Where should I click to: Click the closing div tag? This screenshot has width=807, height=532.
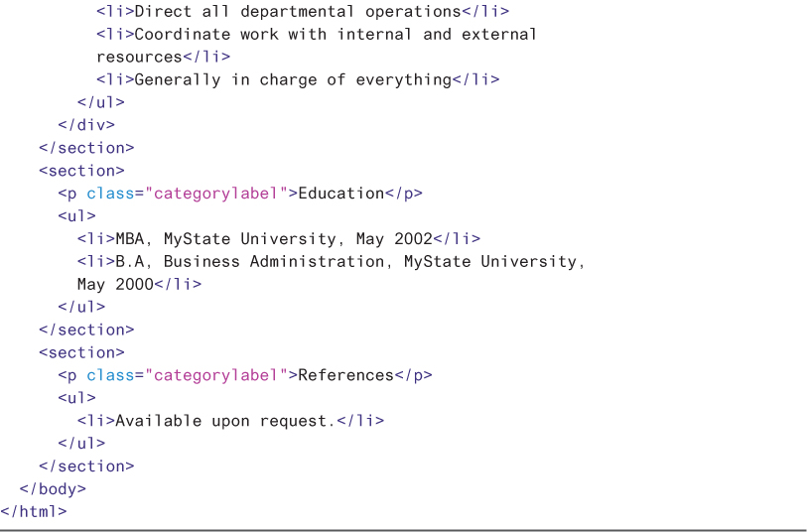[x=86, y=125]
